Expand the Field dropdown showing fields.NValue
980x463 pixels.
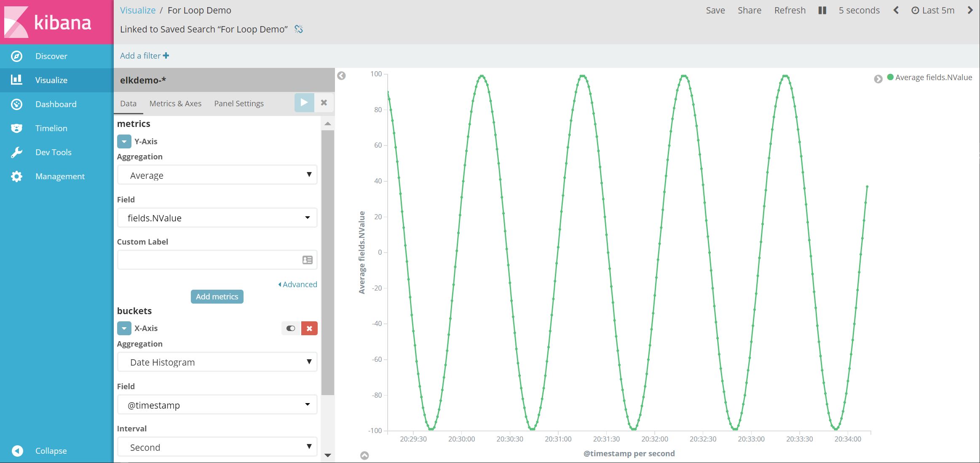(217, 218)
